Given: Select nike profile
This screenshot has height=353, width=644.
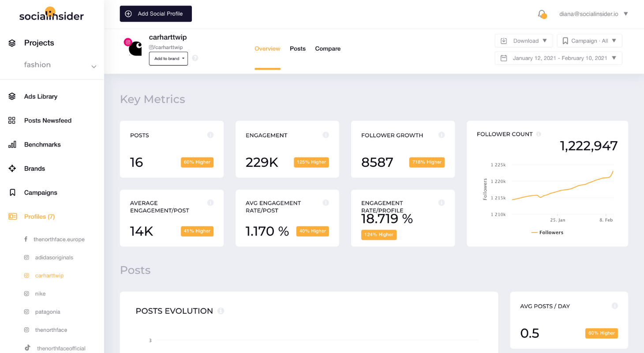Looking at the screenshot, I should 41,293.
